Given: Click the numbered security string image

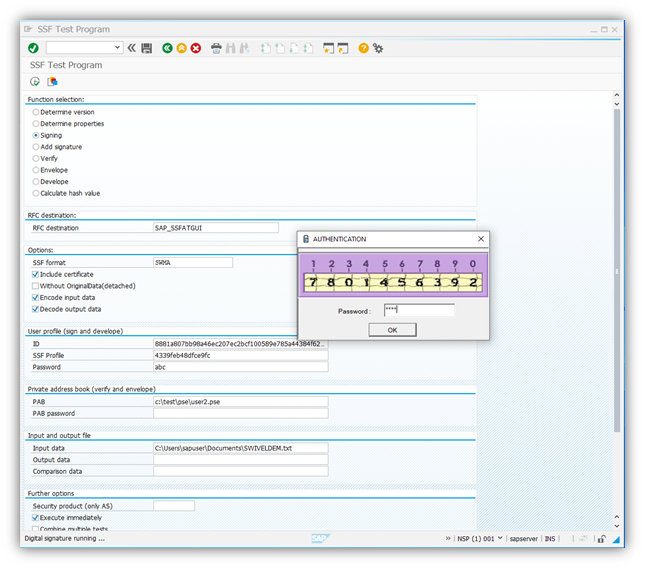Looking at the screenshot, I should point(393,274).
